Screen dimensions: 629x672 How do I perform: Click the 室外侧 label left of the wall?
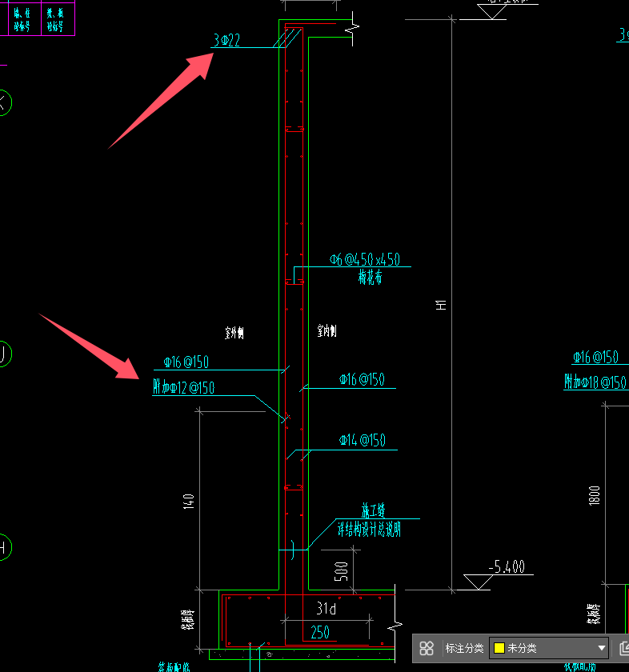234,333
